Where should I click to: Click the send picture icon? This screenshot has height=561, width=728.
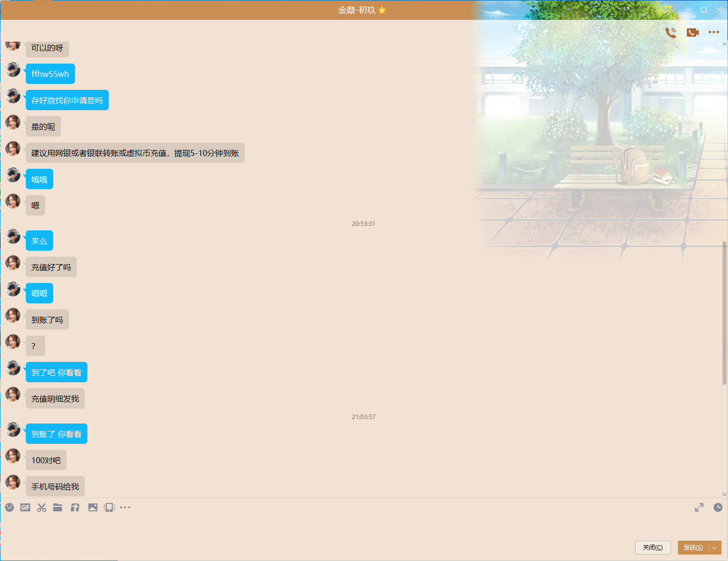coord(92,507)
